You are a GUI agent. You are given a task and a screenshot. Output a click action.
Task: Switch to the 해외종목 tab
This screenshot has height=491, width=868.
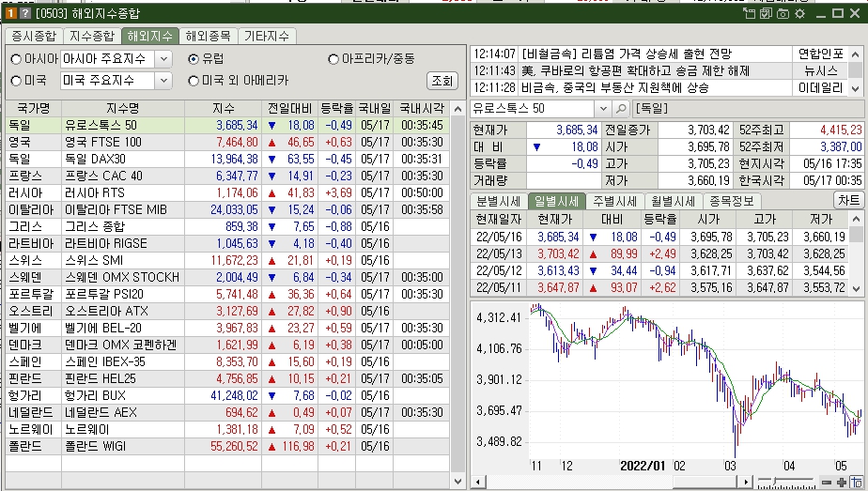click(x=209, y=36)
